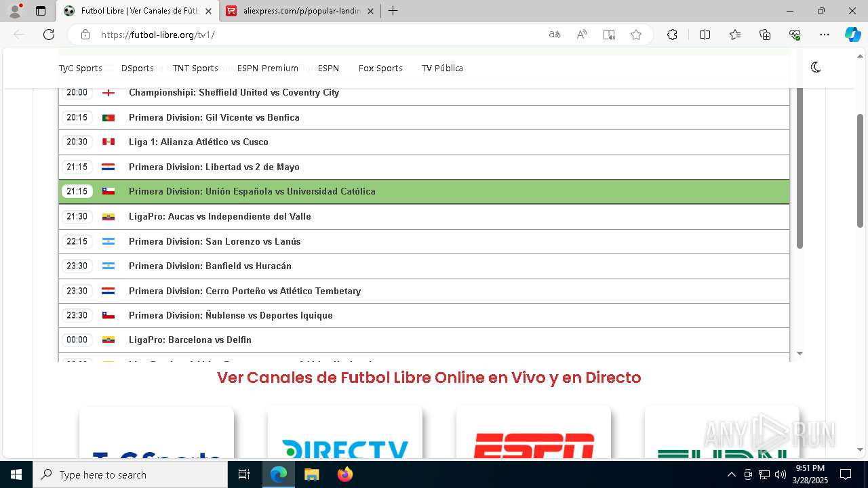The height and width of the screenshot is (488, 868).
Task: Open browser extensions icon
Action: pyautogui.click(x=672, y=35)
